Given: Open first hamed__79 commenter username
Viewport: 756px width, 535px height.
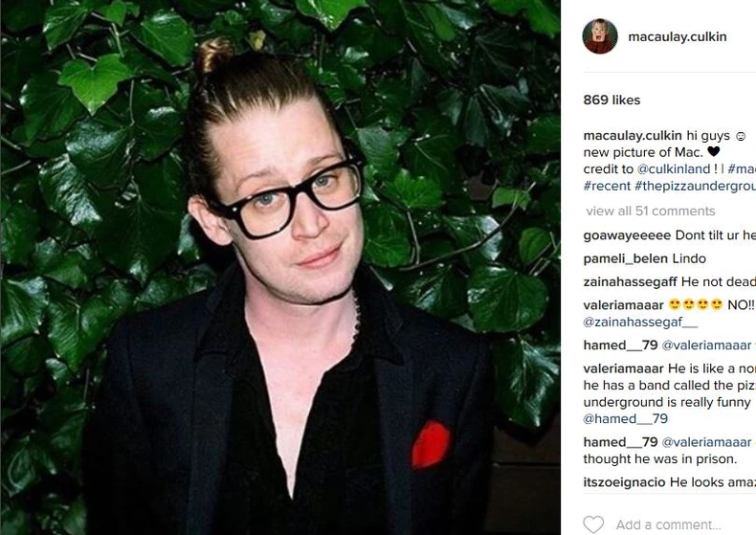Looking at the screenshot, I should point(620,346).
